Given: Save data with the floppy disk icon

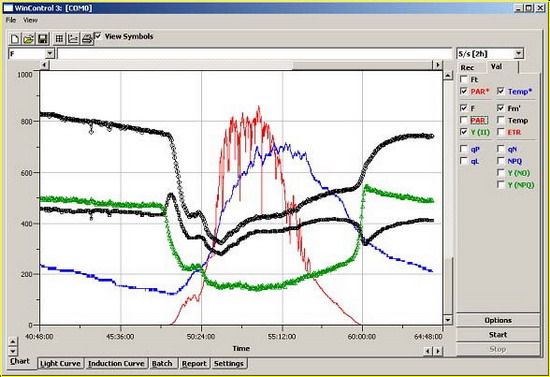Looking at the screenshot, I should [42, 39].
